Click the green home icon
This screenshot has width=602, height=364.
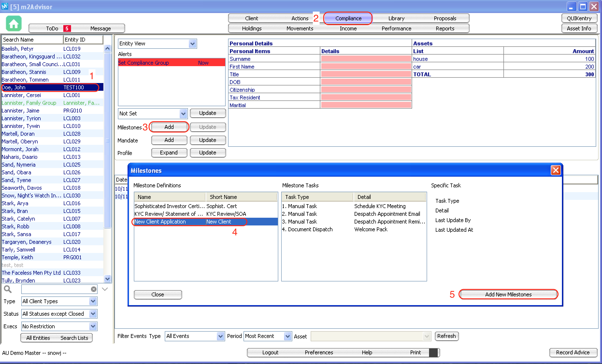(x=14, y=23)
